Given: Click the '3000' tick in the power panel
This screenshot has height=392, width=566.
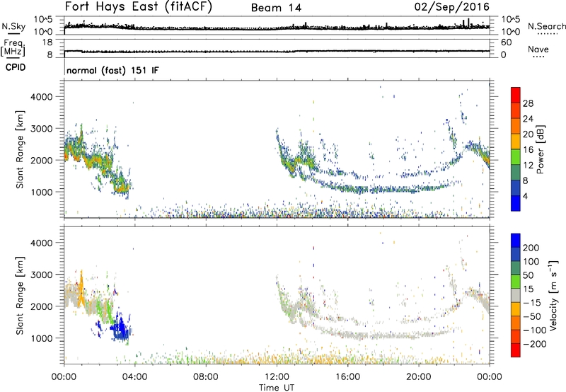Looking at the screenshot, I should [x=41, y=129].
